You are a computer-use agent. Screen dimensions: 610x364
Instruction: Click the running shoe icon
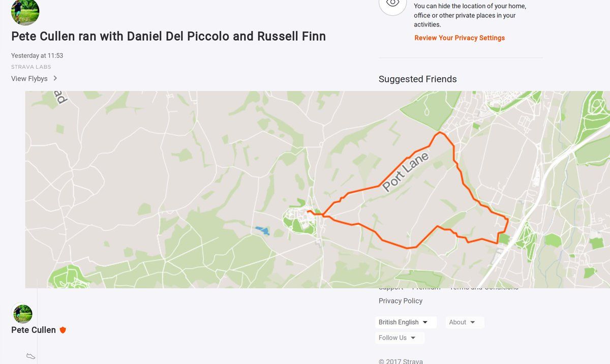pos(31,356)
